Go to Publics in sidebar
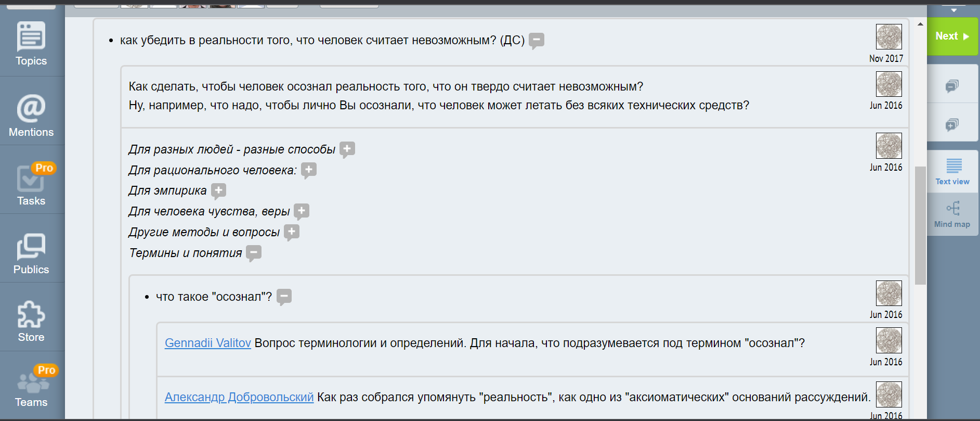 tap(31, 253)
